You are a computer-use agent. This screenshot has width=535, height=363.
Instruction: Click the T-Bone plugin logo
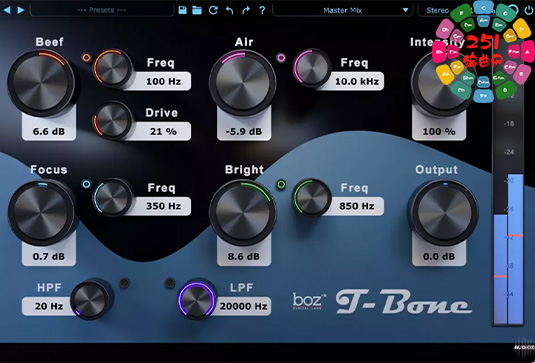(404, 302)
